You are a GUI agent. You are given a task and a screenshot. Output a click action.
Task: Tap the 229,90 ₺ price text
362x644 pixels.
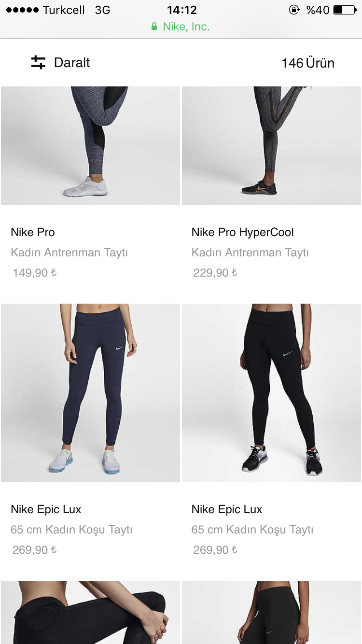215,273
